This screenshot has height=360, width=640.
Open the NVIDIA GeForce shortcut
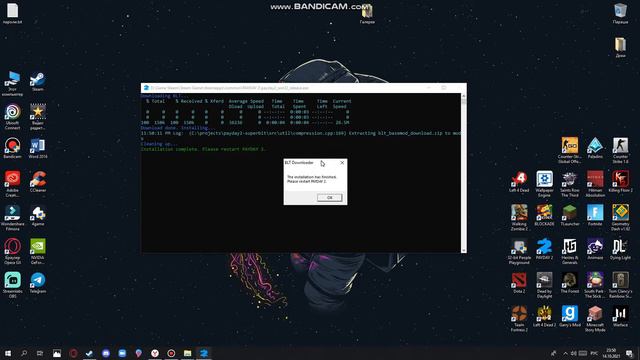point(38,251)
